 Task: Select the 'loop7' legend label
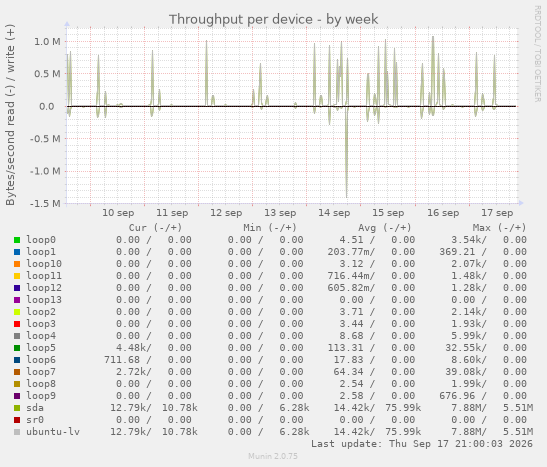coord(41,372)
